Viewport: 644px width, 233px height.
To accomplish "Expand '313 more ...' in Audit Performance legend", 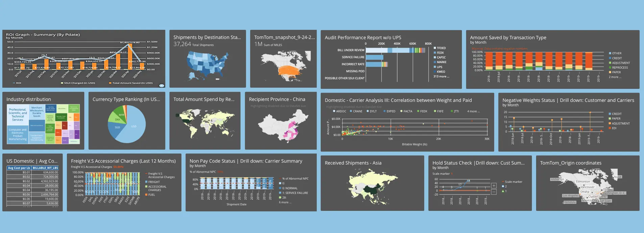I will pos(441,77).
